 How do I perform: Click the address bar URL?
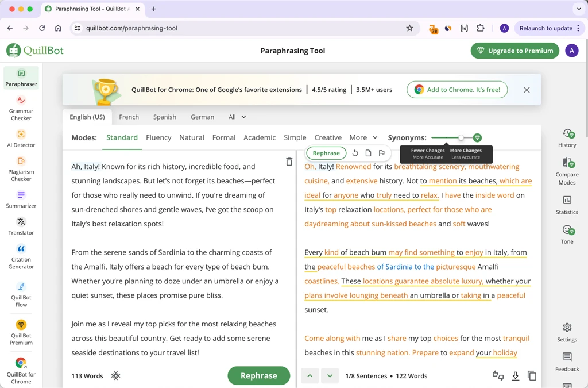(x=131, y=28)
